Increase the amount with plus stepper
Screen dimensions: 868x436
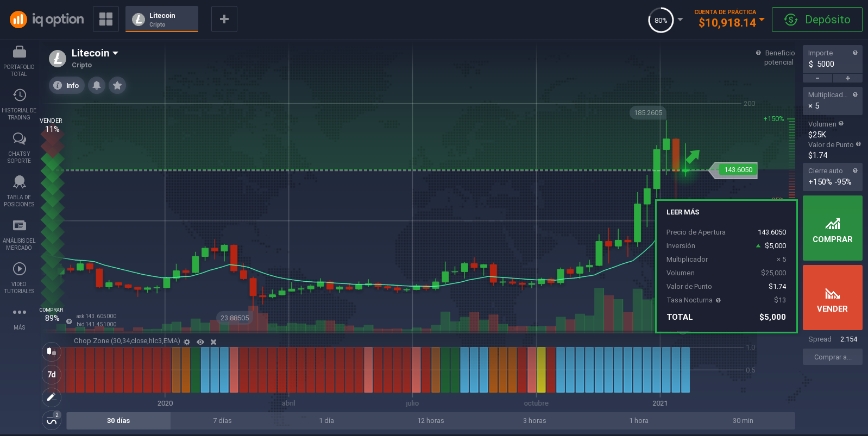coord(847,78)
